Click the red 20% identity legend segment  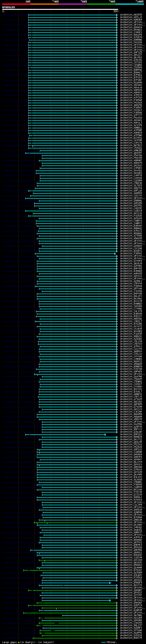[x=16, y=4]
